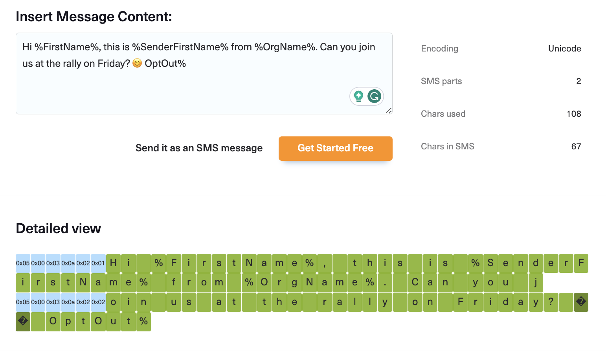This screenshot has width=606, height=364.
Task: Select the capital F tile of "Friday"
Action: click(460, 302)
